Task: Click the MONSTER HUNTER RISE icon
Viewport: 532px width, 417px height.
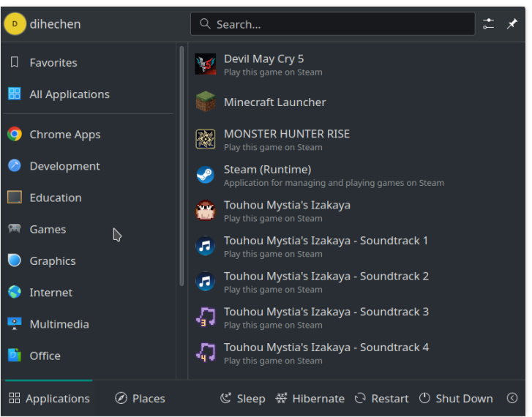Action: [206, 139]
